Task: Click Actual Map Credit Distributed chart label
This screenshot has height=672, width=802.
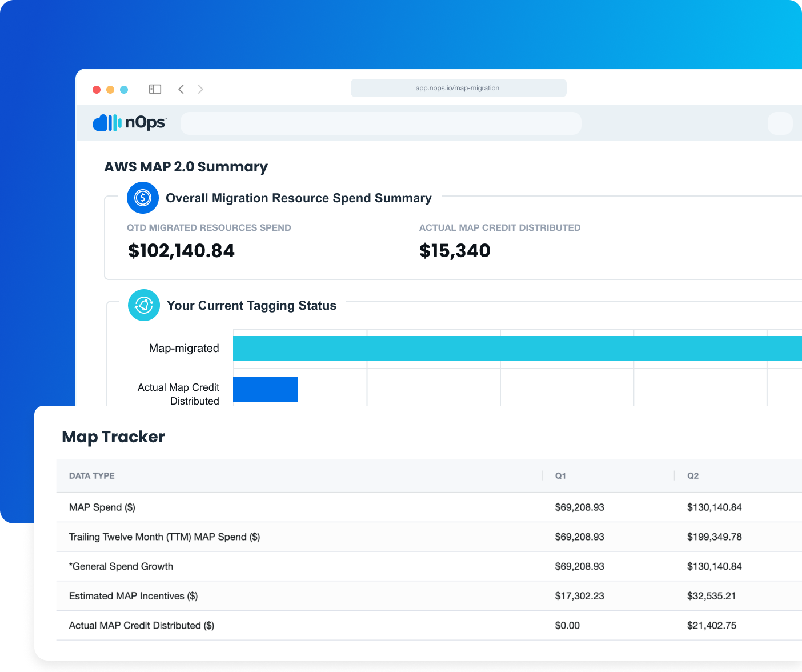Action: click(178, 394)
